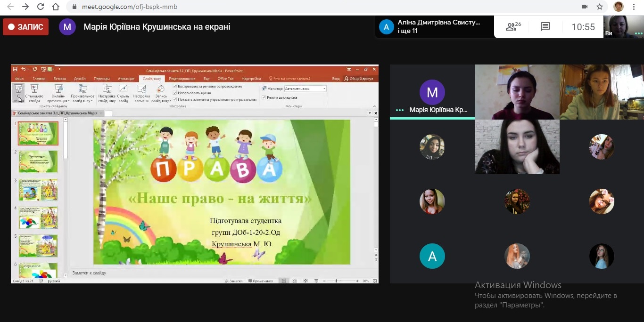Select slide 3 thumbnail in slide panel
644x322 pixels.
38,190
